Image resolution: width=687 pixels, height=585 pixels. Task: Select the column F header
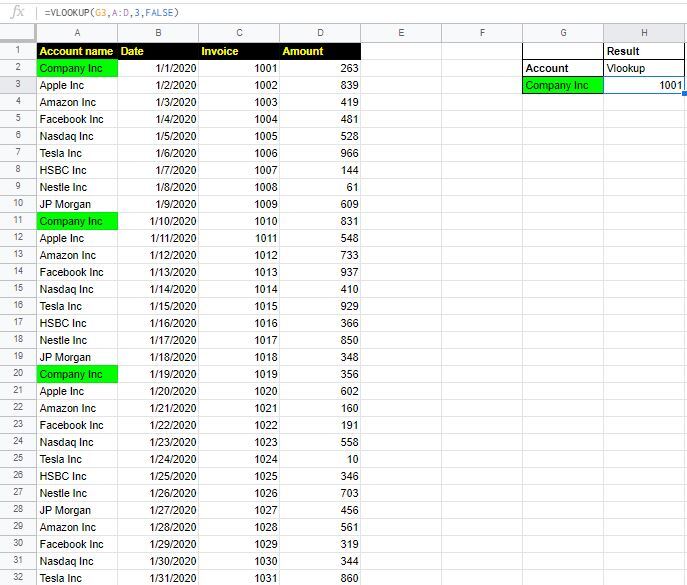coord(481,33)
